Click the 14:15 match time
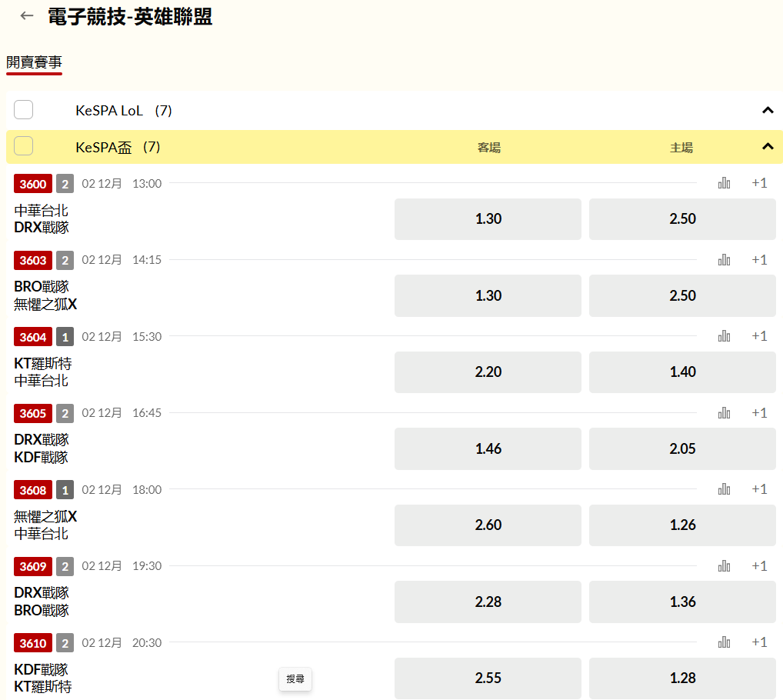783x700 pixels. pos(147,260)
